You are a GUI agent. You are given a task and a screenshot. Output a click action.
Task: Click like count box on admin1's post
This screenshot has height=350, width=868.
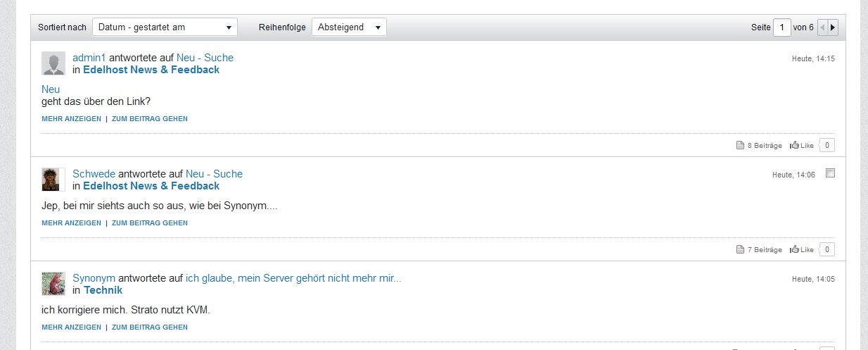click(827, 145)
